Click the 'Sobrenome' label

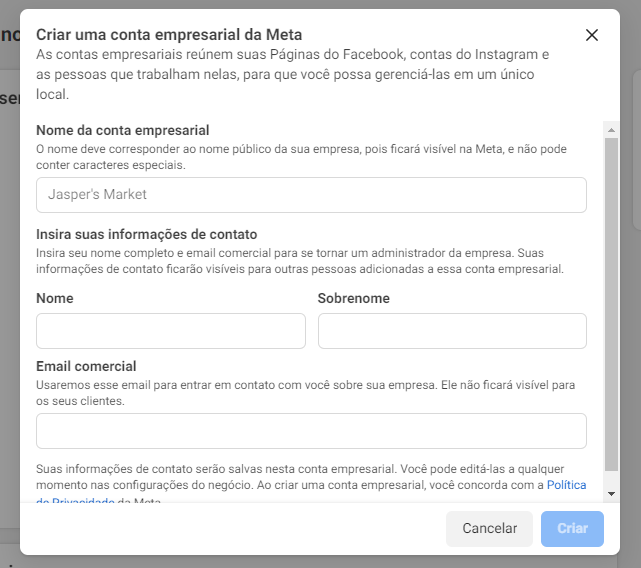point(354,299)
